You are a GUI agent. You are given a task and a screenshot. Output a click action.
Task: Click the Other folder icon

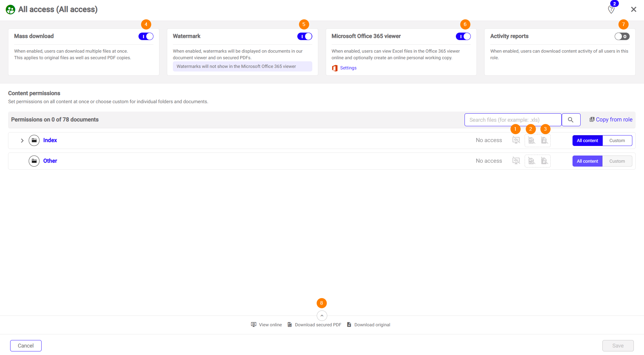coord(34,161)
